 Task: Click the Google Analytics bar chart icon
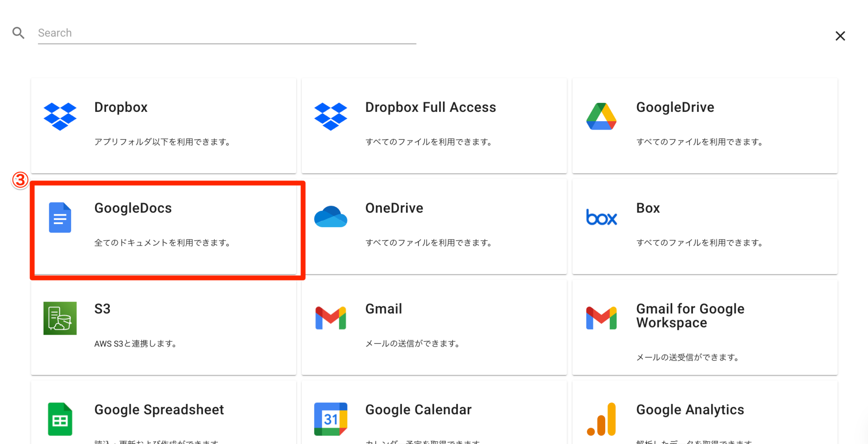pos(601,419)
